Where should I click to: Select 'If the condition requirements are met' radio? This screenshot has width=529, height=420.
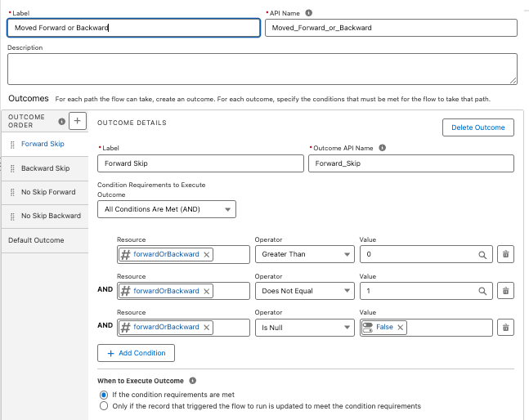104,395
